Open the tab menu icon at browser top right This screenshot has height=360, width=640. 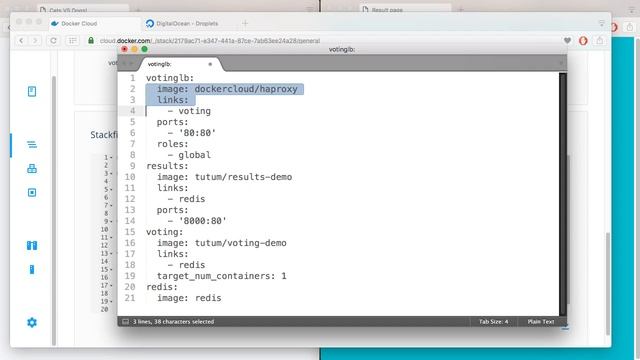click(x=602, y=23)
